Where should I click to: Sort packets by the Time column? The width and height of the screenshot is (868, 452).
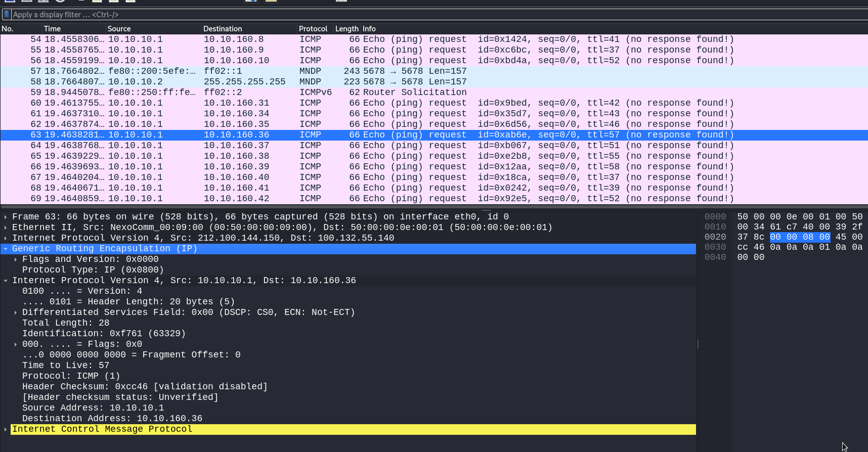tap(74, 29)
